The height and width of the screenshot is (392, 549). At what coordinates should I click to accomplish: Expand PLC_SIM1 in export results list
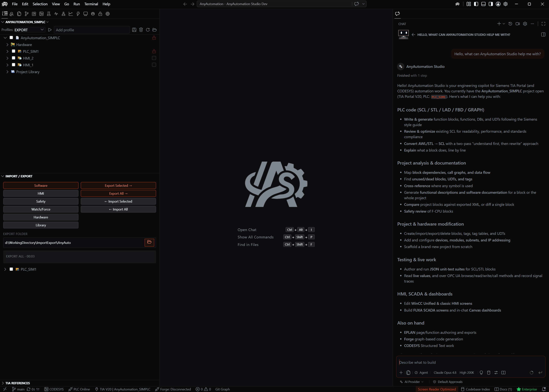[5, 269]
